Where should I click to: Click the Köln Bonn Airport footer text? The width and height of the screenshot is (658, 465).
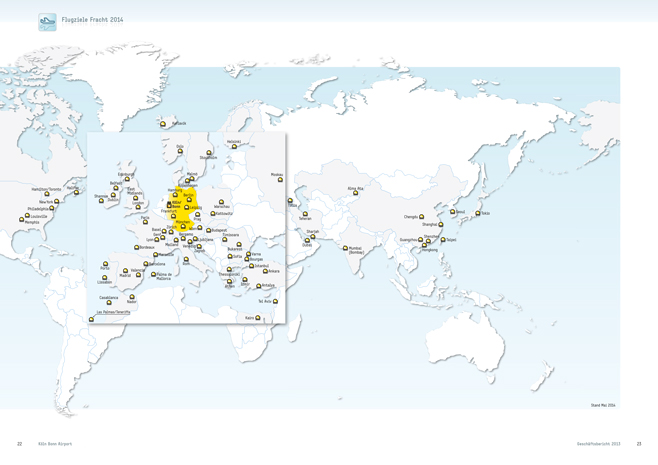point(55,443)
